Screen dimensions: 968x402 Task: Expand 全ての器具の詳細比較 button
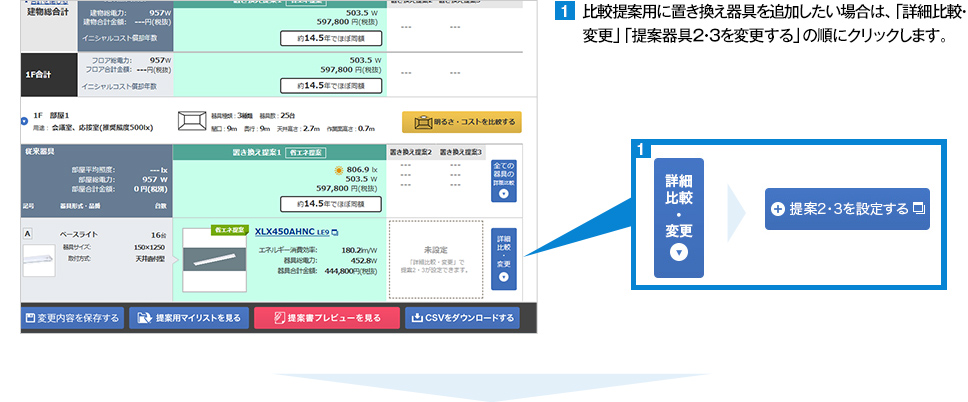point(504,180)
